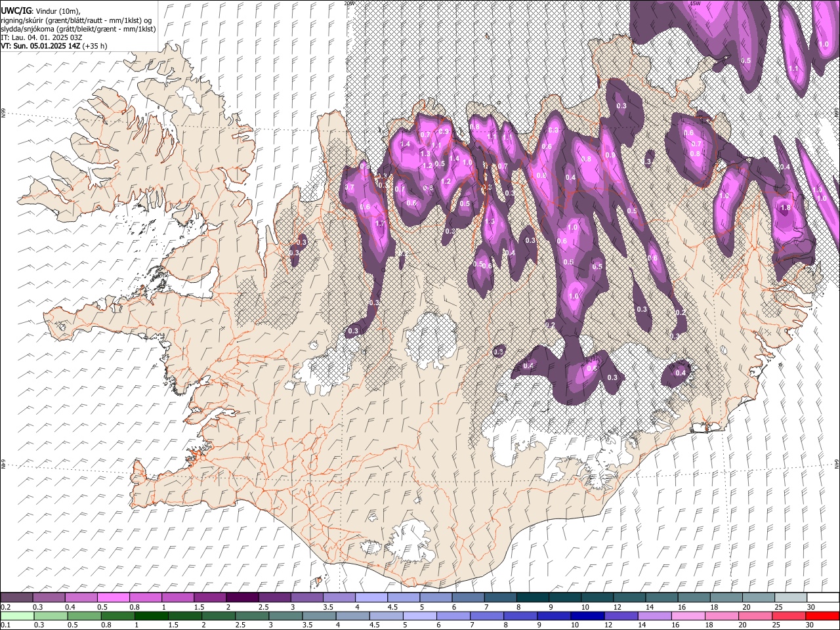This screenshot has height=630, width=840.
Task: Select the lilac 14–16 rain legend swatch
Action: click(x=655, y=616)
